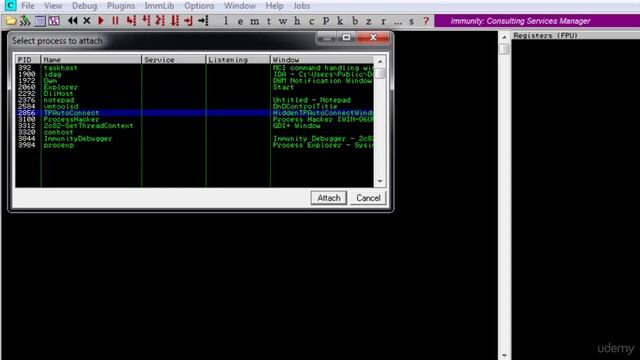Click the Listening column header
The image size is (640, 360).
(x=238, y=60)
